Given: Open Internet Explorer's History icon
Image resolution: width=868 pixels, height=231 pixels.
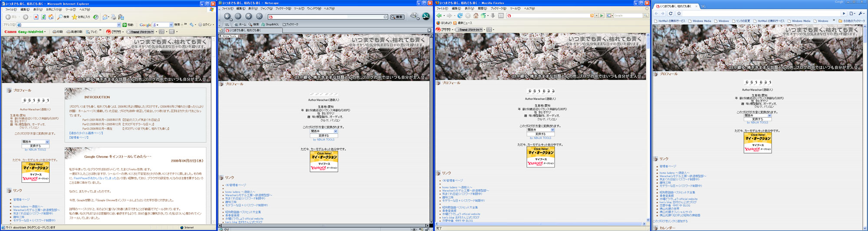Looking at the screenshot, I should (95, 17).
